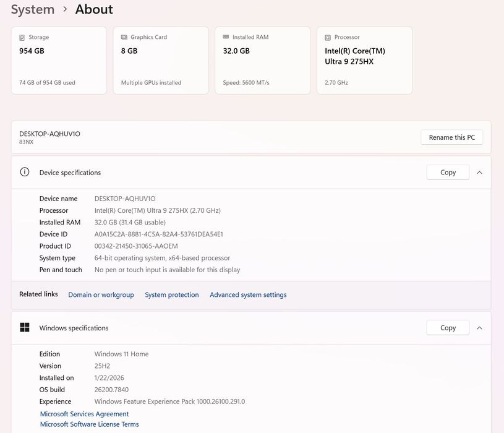Screen dimensions: 504x433
Task: Click Edition value Windows 11 Home
Action: point(121,354)
